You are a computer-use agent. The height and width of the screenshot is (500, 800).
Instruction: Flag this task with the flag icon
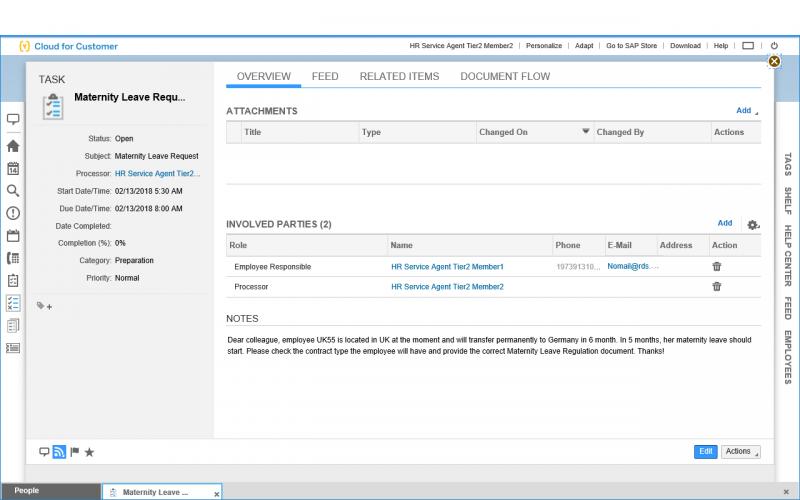click(74, 452)
